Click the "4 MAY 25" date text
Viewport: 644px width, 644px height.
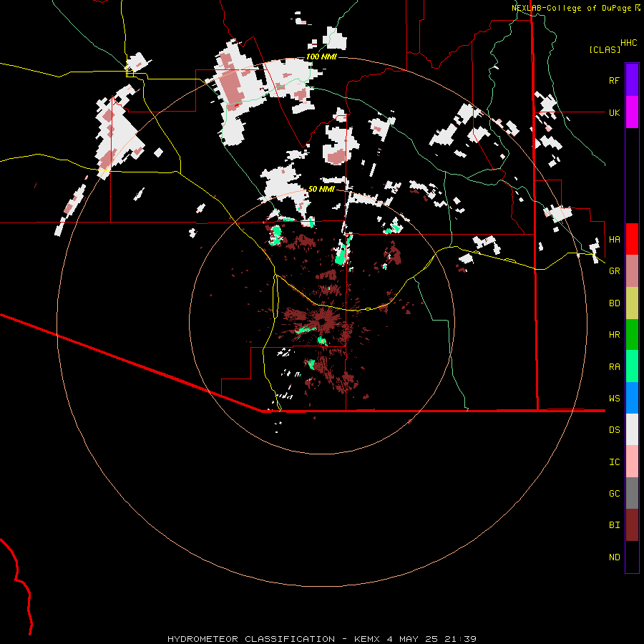(x=411, y=639)
